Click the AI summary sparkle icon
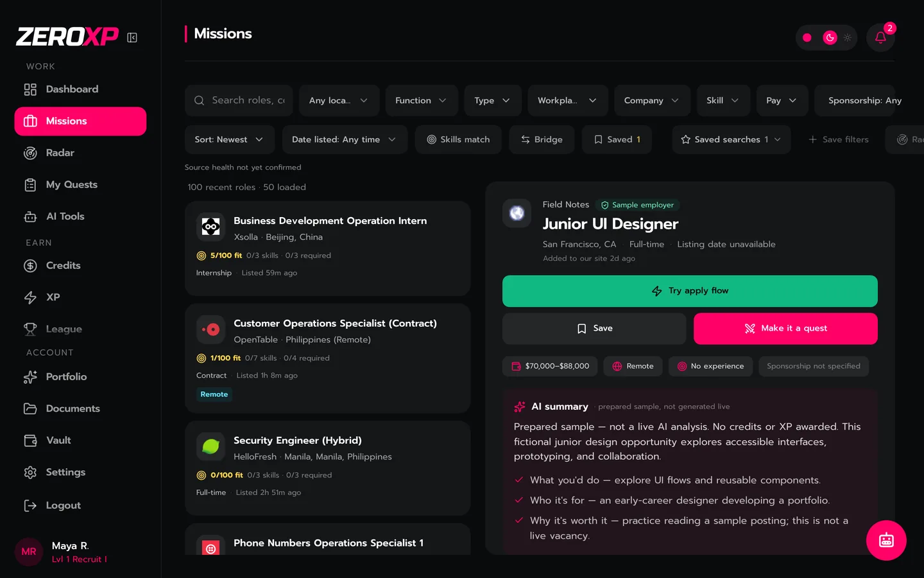The width and height of the screenshot is (924, 578). [x=520, y=407]
